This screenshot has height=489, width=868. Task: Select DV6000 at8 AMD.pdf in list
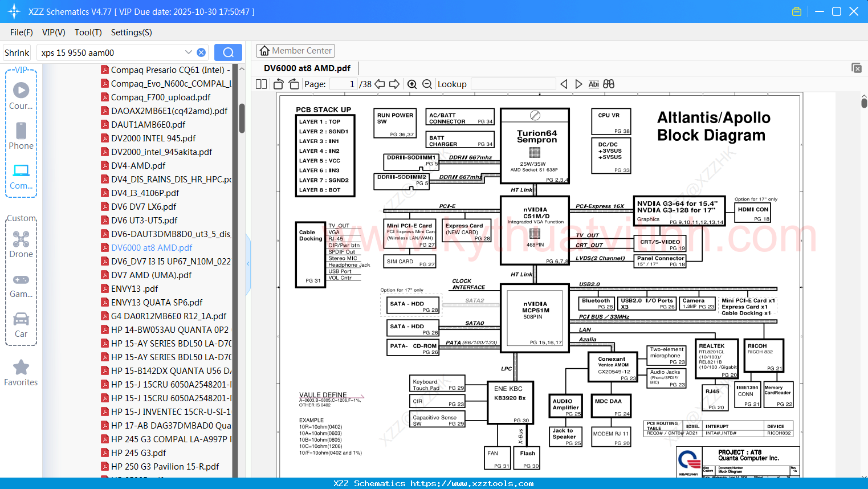coord(147,248)
